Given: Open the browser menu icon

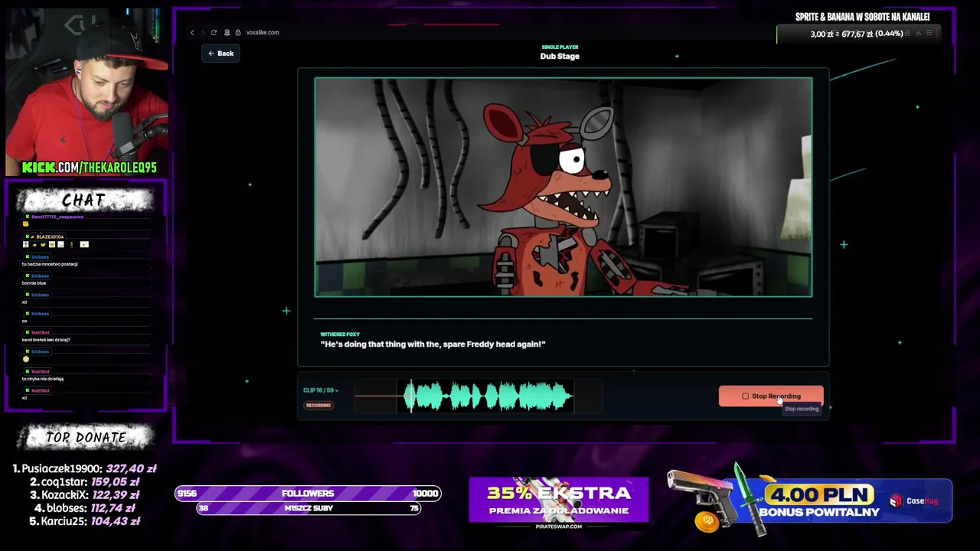Looking at the screenshot, I should pyautogui.click(x=929, y=33).
